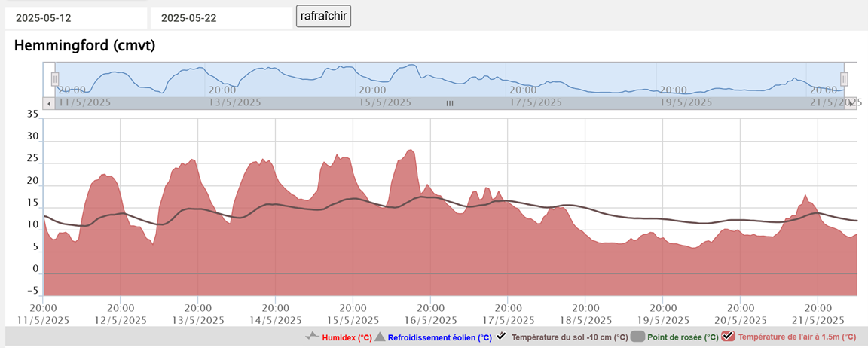Click the navigator scroll right arrow
868x348 pixels.
click(x=851, y=104)
